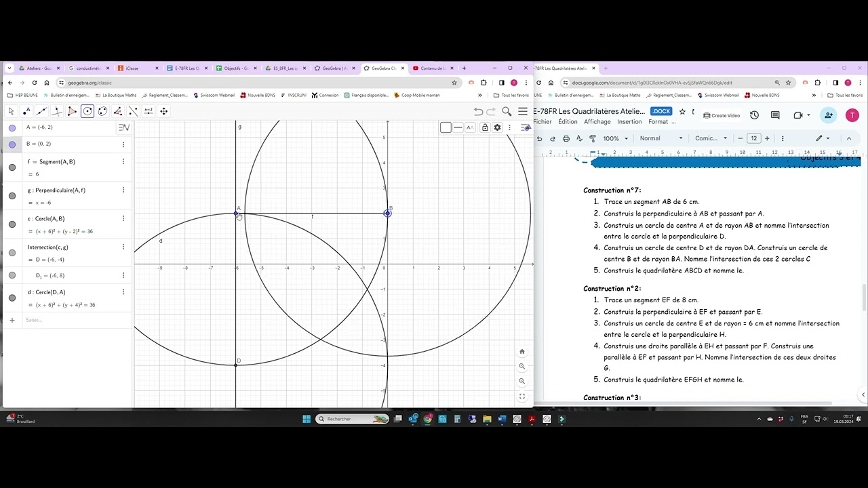Select the Move Graphics View tool

coord(163,111)
